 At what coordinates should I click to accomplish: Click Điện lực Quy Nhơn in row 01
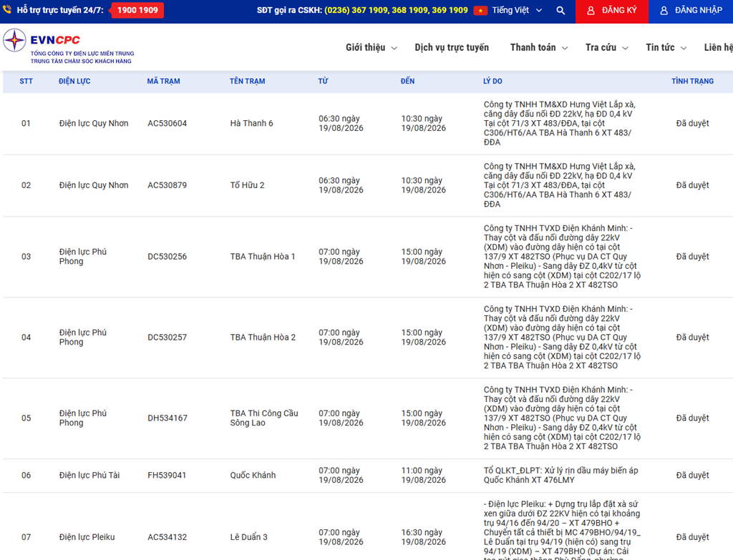pos(94,123)
